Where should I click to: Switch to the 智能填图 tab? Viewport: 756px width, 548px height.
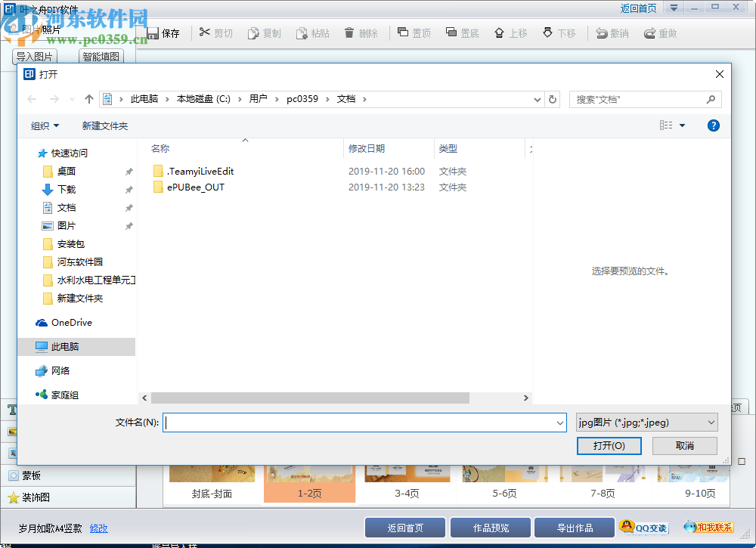tap(102, 55)
